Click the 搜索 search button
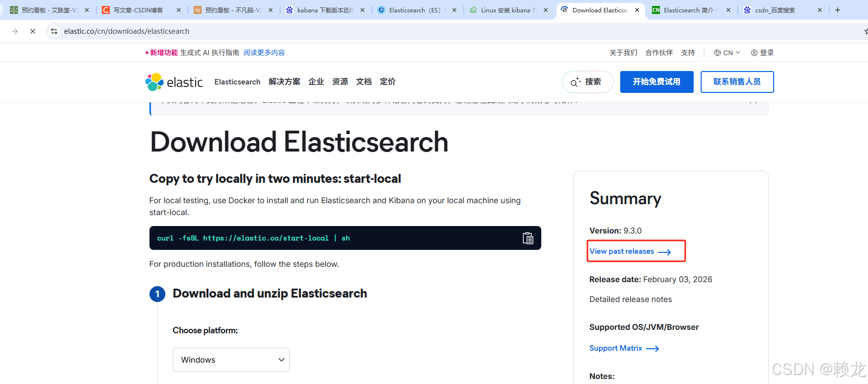Viewport: 868px width, 384px height. point(588,82)
